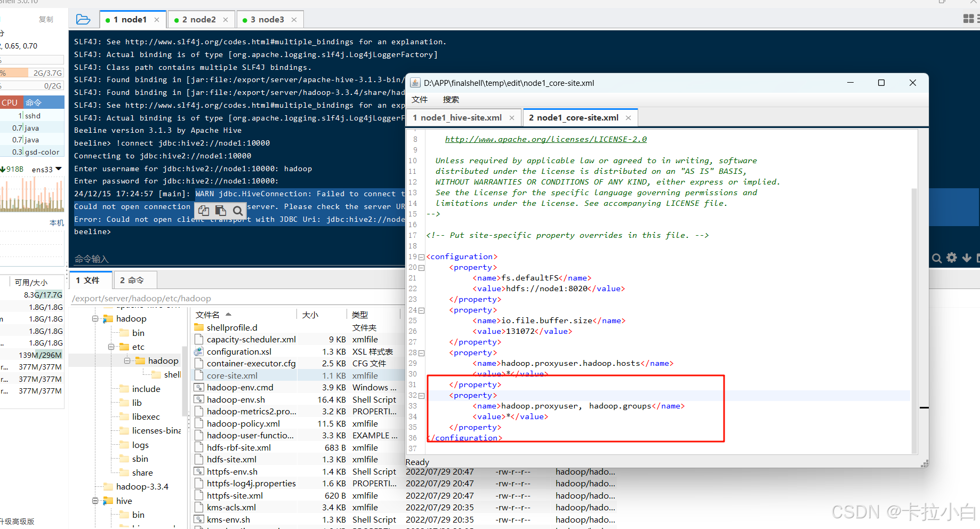The image size is (980, 529).
Task: Click the editor window's Java title icon
Action: point(415,83)
